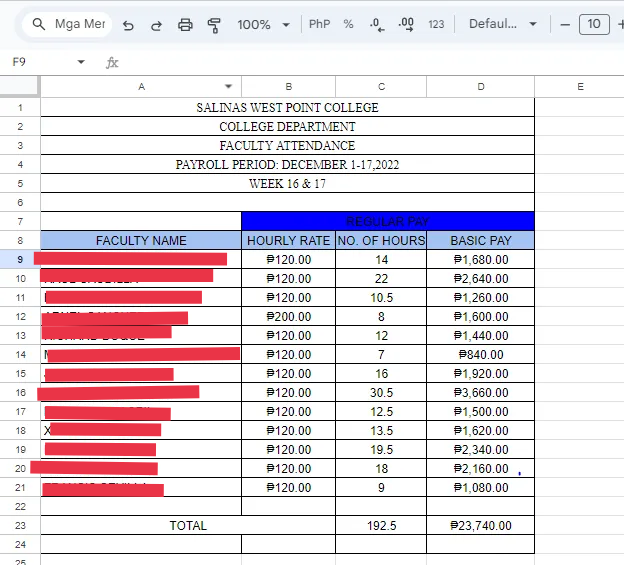The image size is (624, 565).
Task: Click the ₱840.00 basic pay cell
Action: tap(481, 354)
